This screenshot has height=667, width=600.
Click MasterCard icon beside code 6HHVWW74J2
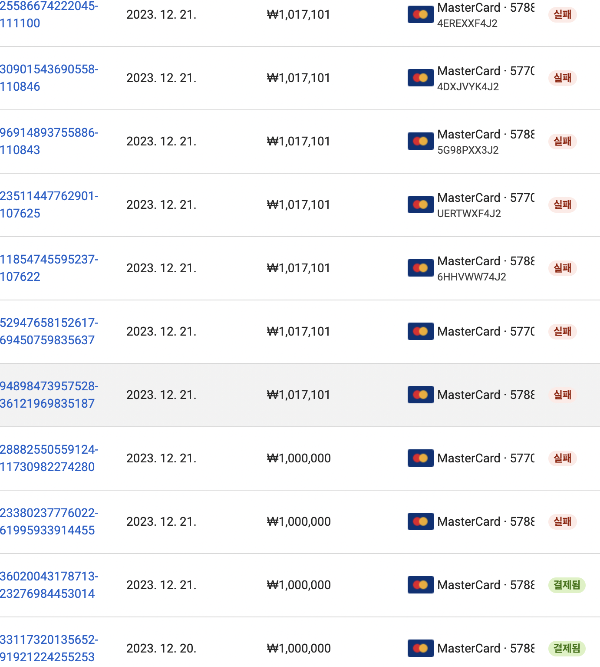420,268
